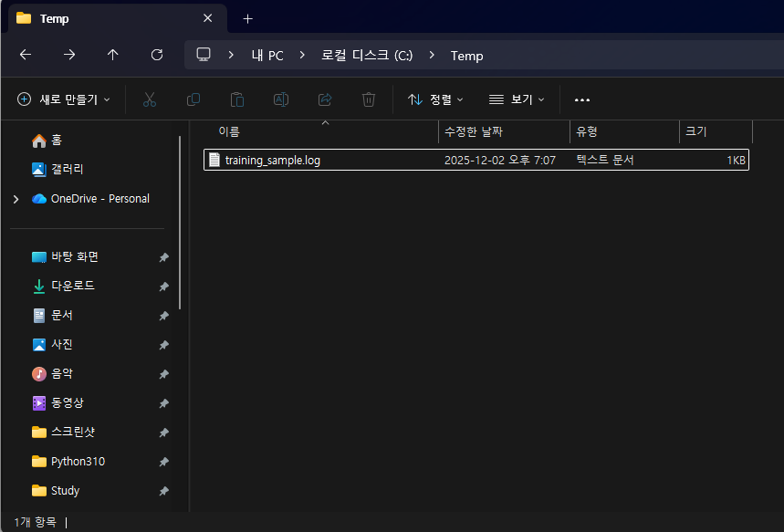Click the Copy icon in the toolbar
Image resolution: width=784 pixels, height=532 pixels.
193,99
